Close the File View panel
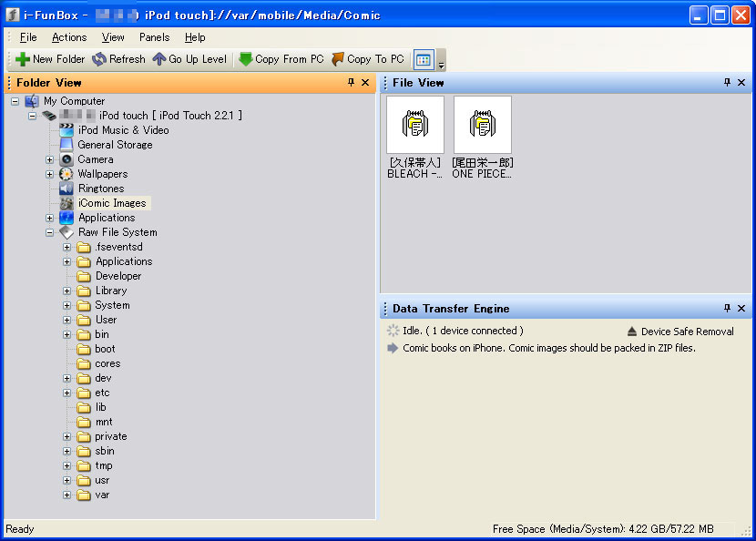Image resolution: width=756 pixels, height=541 pixels. pos(741,83)
